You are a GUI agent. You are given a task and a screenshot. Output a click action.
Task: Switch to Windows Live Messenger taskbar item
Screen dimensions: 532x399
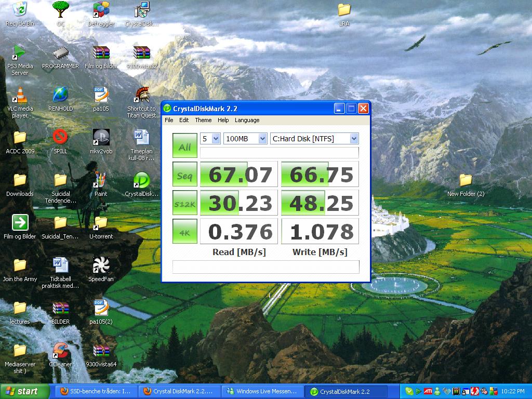tap(262, 391)
